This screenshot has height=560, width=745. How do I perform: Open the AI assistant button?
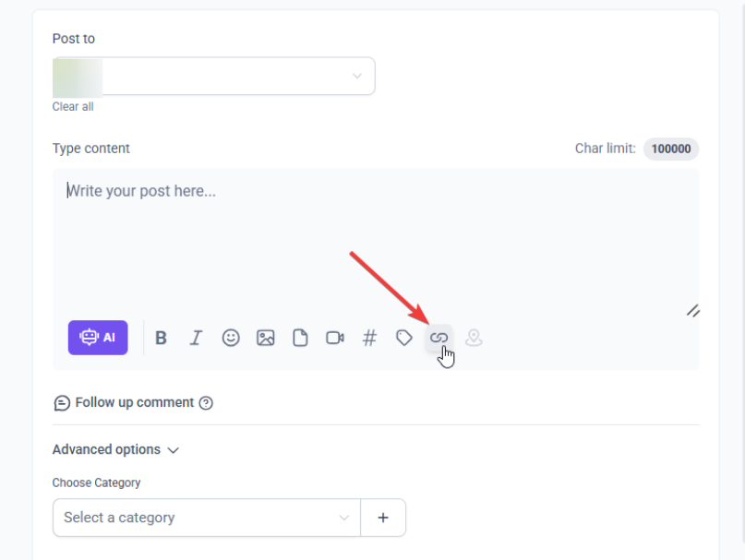click(x=98, y=338)
